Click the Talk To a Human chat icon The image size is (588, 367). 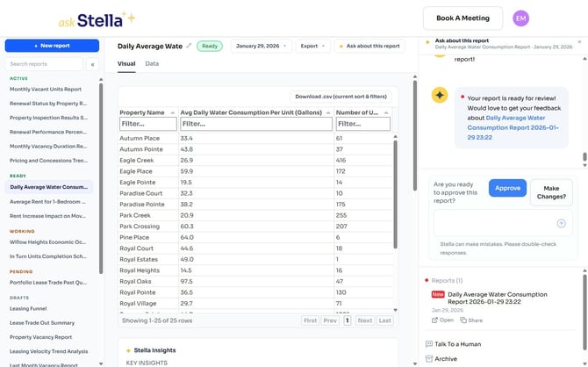click(x=429, y=344)
